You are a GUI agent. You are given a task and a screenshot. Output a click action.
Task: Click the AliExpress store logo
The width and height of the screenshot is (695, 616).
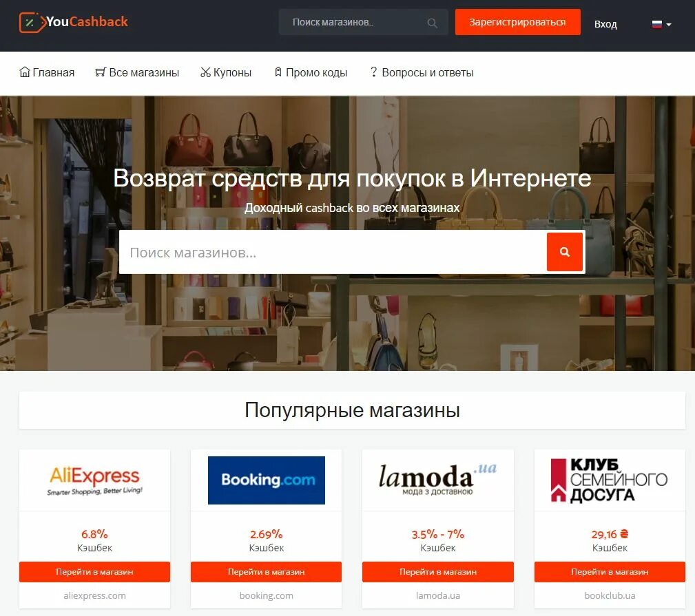pyautogui.click(x=94, y=480)
